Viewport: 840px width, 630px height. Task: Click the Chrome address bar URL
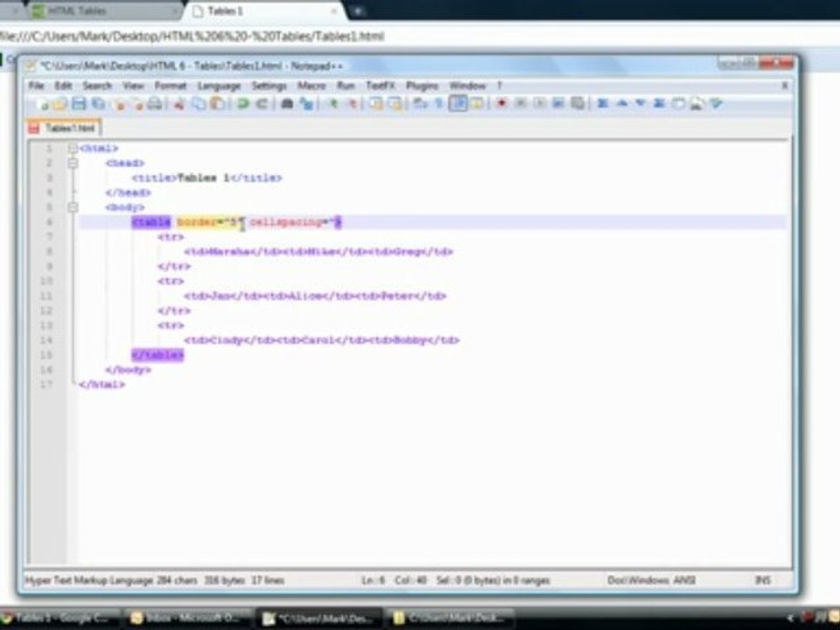(192, 37)
